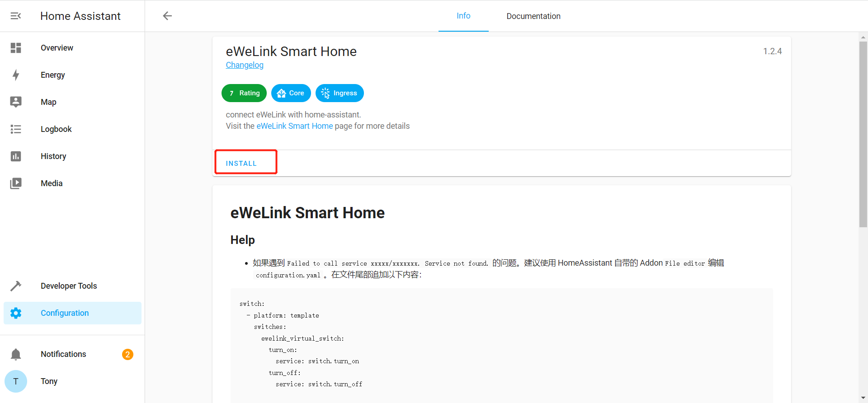Click the green Rating 7 badge
This screenshot has width=868, height=403.
click(244, 93)
